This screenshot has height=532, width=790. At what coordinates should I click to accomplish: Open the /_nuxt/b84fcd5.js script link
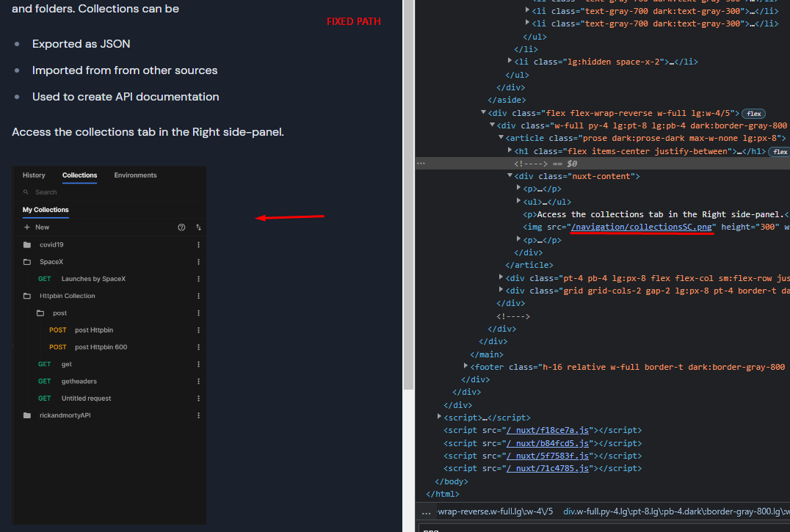coord(548,443)
